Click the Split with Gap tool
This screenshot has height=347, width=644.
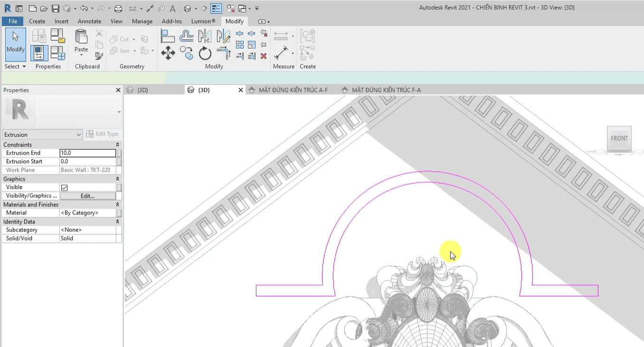252,33
